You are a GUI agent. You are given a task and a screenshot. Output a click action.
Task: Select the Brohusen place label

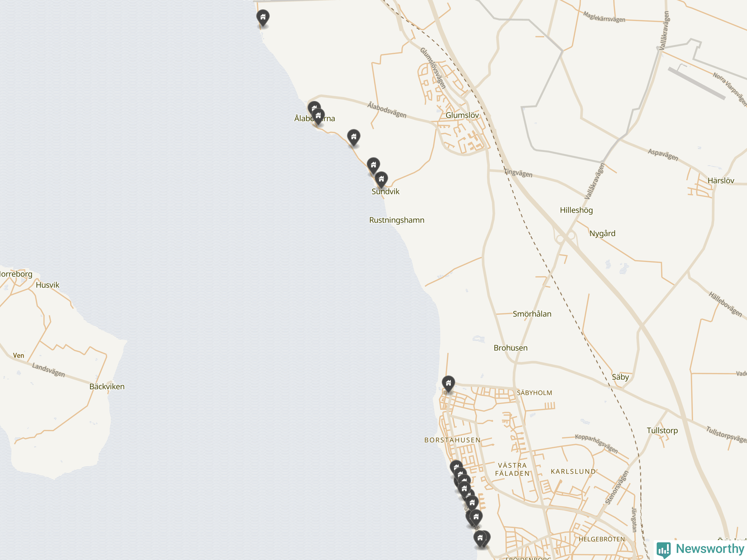510,348
